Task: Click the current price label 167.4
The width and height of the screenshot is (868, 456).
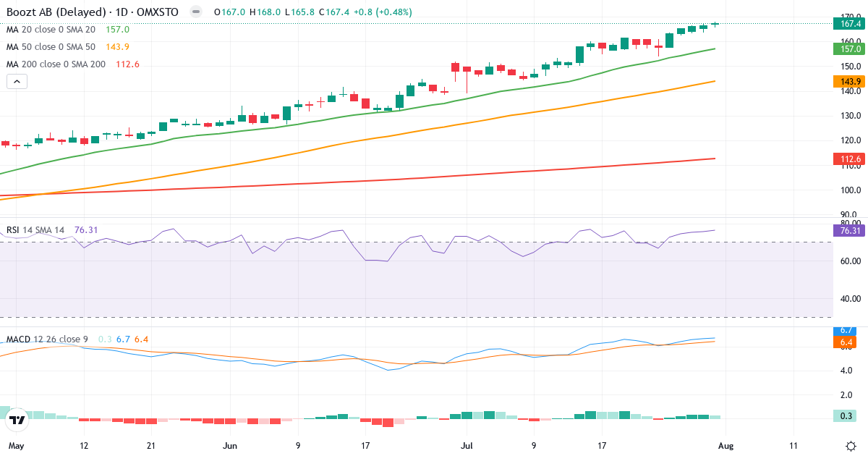Action: point(850,24)
